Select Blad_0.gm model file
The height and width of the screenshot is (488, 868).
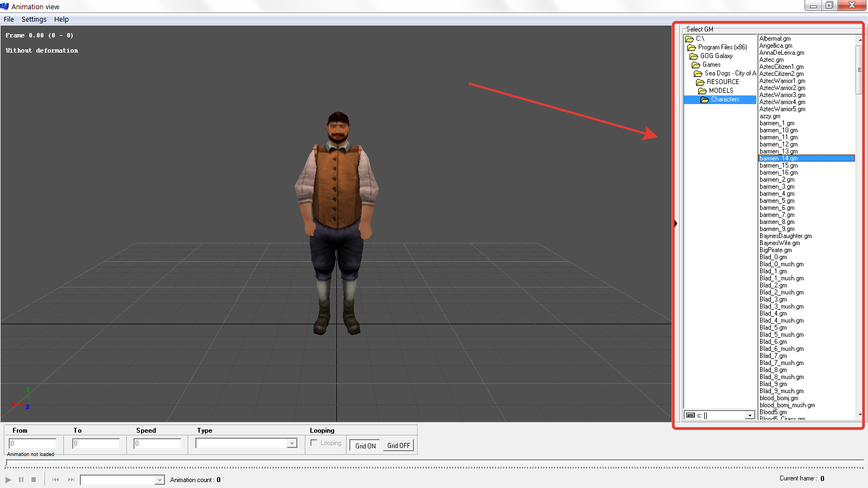(773, 257)
